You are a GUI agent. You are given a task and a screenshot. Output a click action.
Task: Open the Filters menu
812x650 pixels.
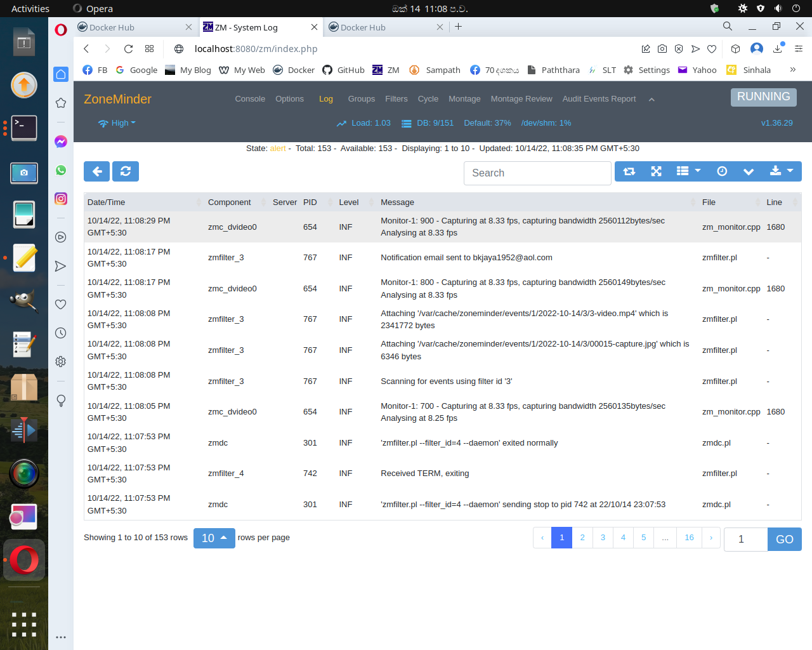coord(396,99)
